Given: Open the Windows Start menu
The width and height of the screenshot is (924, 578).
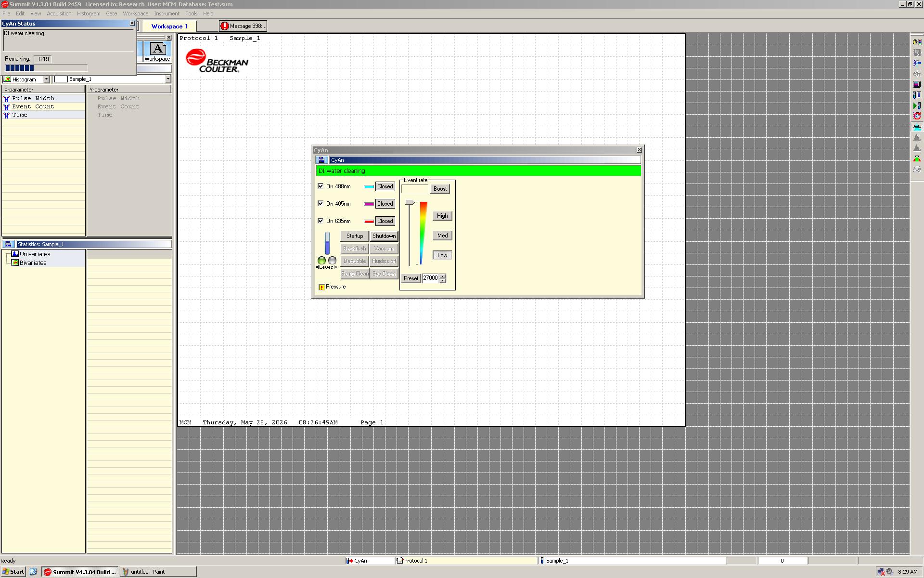Looking at the screenshot, I should pyautogui.click(x=13, y=572).
